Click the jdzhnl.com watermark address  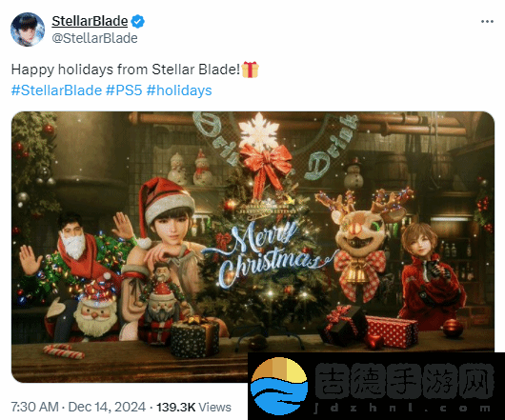[403, 408]
